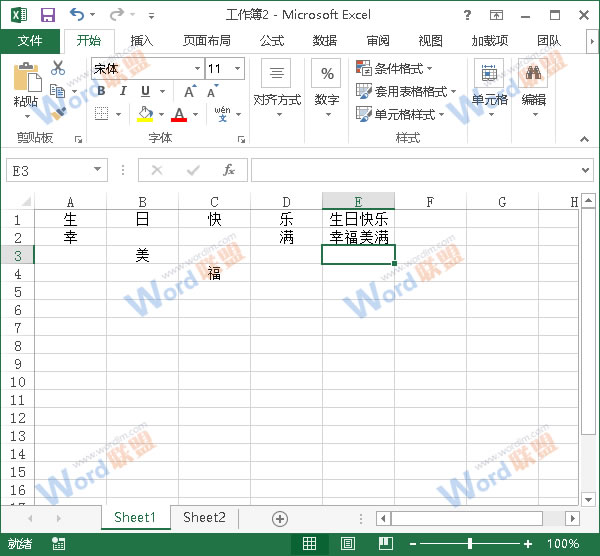Click the Format Painter brush icon

(58, 113)
